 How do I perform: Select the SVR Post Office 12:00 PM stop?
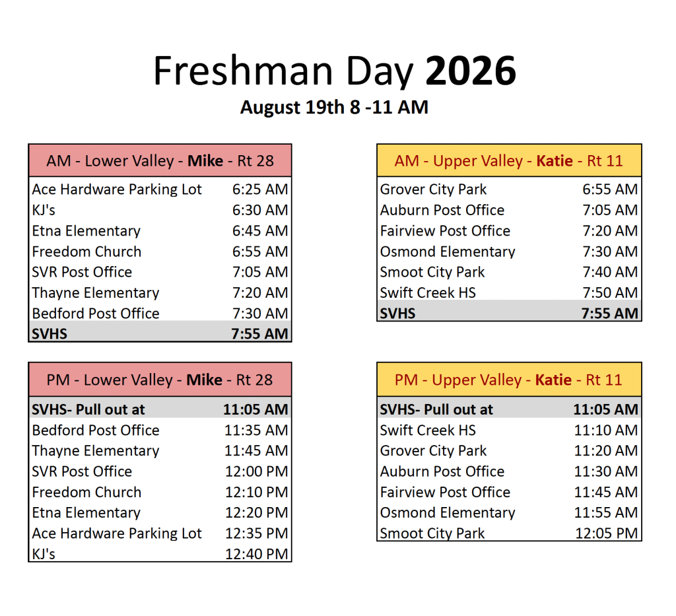click(160, 471)
